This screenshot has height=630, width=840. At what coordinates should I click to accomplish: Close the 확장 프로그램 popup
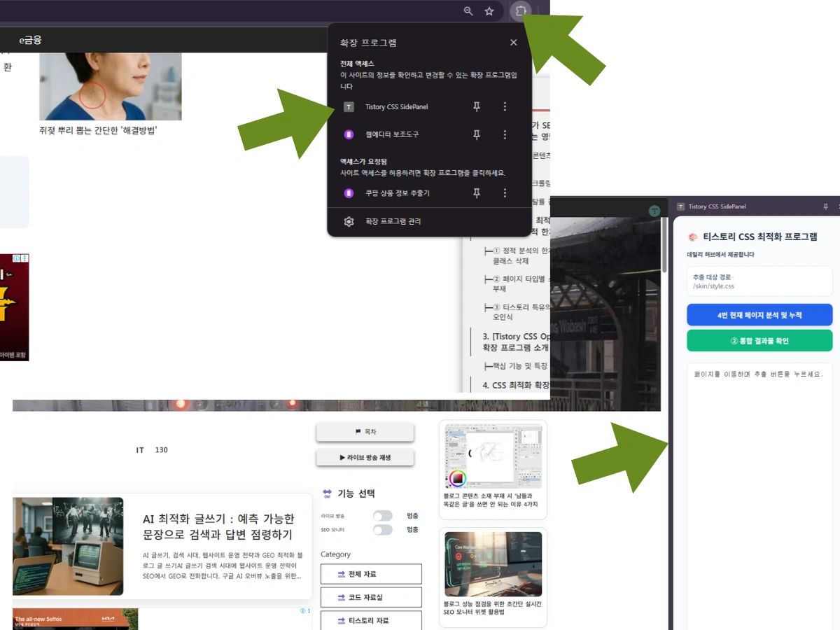[514, 43]
